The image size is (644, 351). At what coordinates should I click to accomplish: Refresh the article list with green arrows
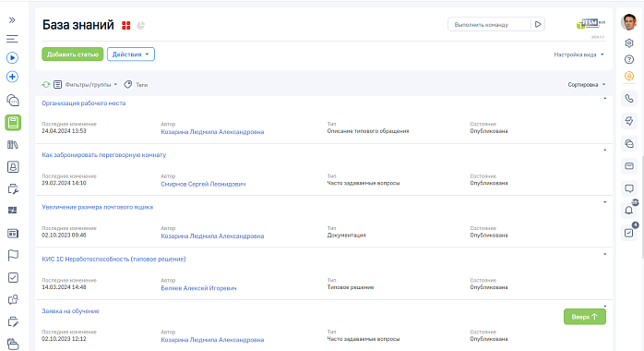click(46, 84)
